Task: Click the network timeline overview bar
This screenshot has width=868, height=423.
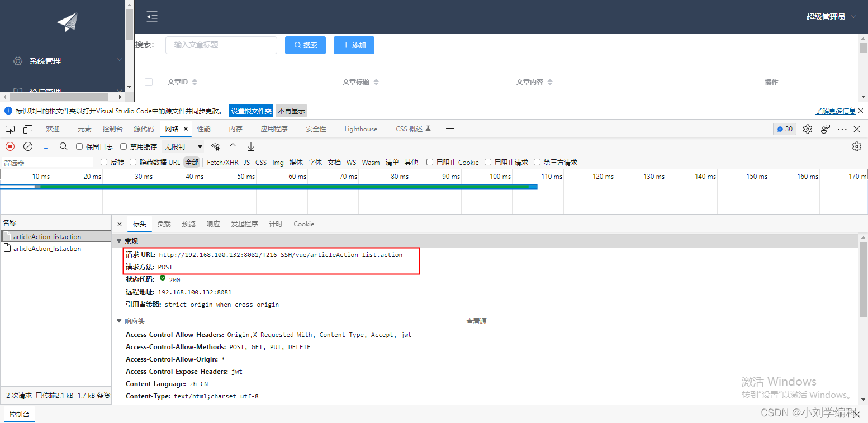Action: [269, 187]
